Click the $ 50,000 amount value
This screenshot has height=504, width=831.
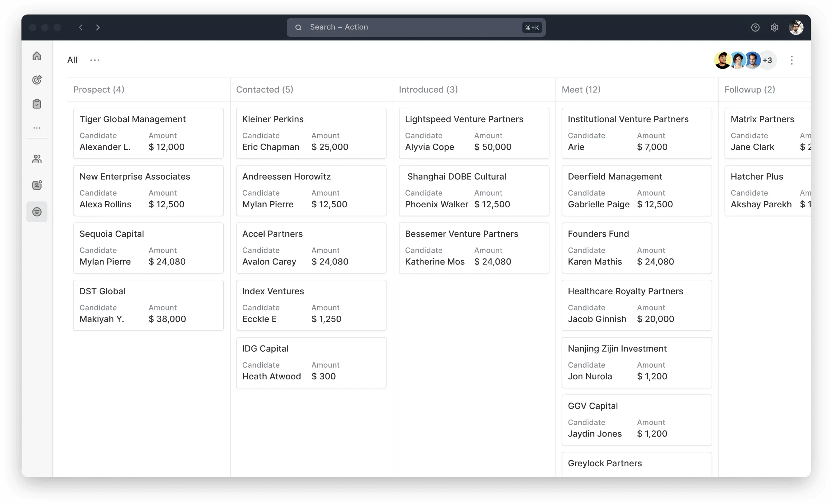pyautogui.click(x=493, y=147)
